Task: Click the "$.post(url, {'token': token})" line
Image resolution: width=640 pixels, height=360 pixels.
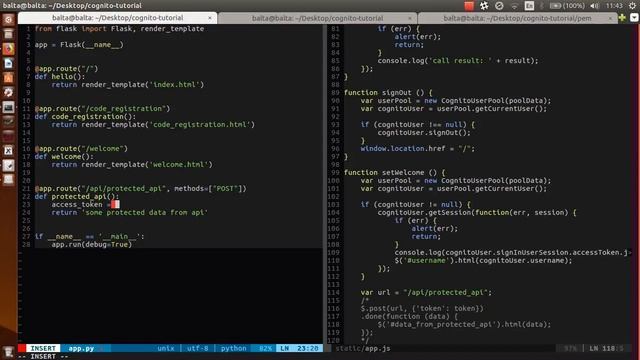Action: click(422, 308)
